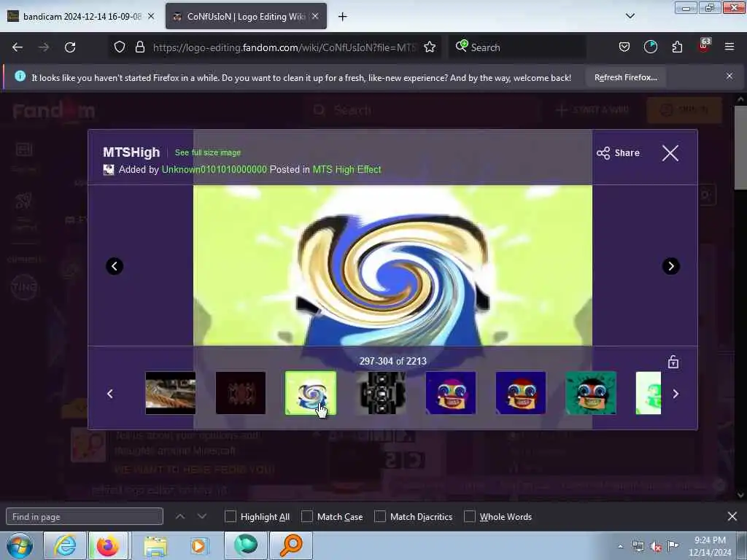Viewport: 747px width, 560px height.
Task: Open the Action Center flag tray icon
Action: tap(673, 546)
